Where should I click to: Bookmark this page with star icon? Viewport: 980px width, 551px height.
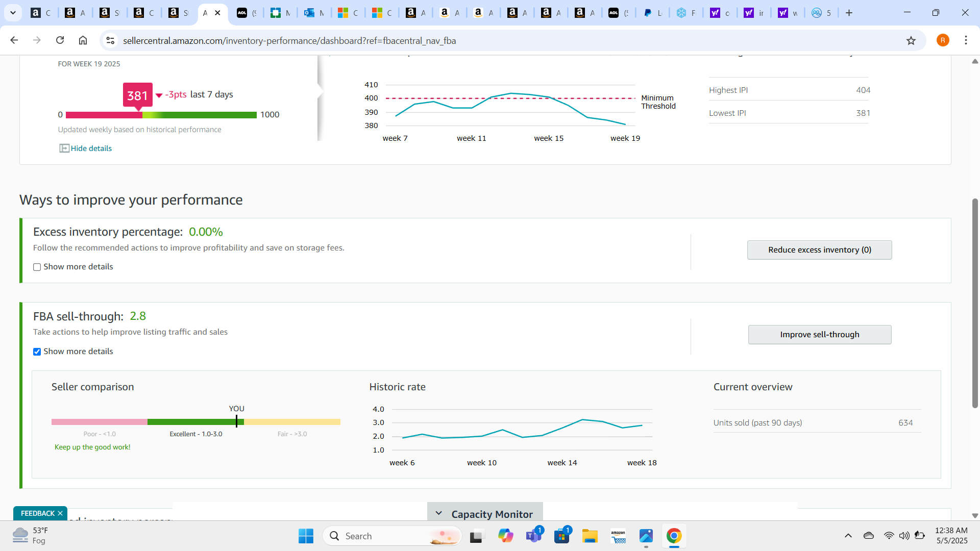point(911,40)
